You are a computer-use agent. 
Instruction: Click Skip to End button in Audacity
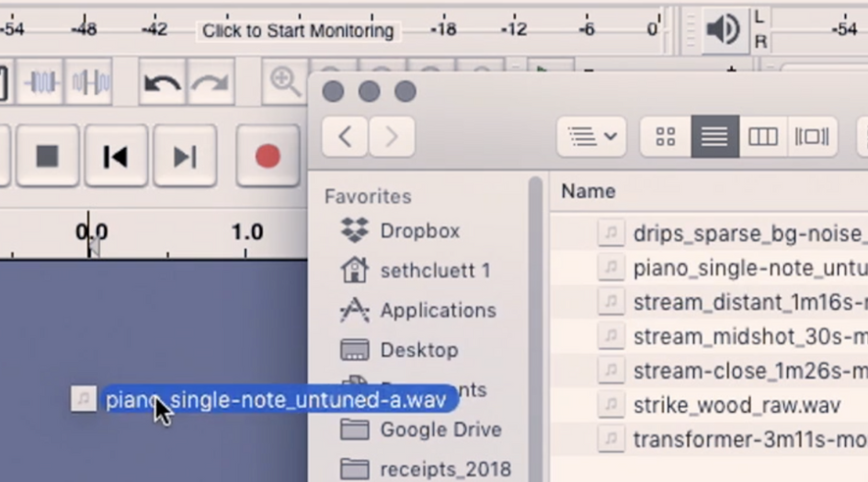(184, 156)
